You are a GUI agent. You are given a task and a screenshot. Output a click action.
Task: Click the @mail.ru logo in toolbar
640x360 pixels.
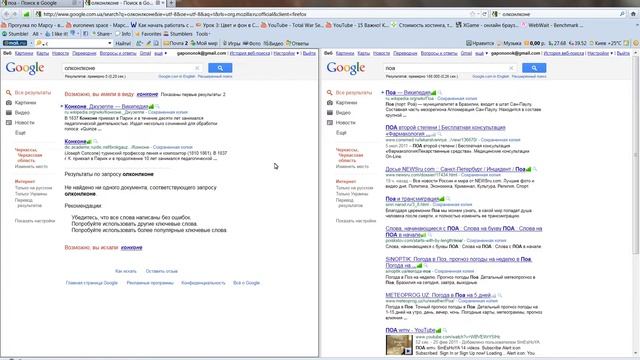[15, 43]
